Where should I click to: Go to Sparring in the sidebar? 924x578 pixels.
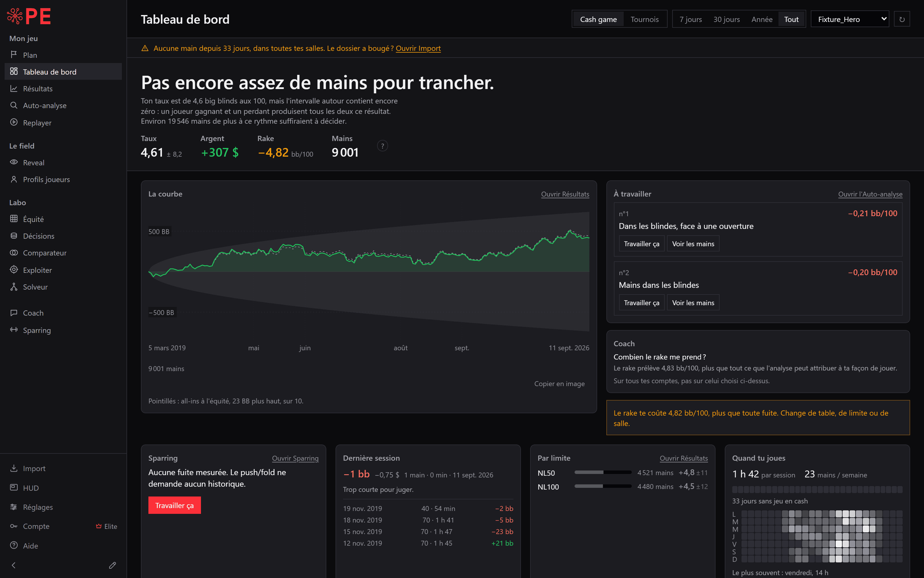tap(63, 330)
